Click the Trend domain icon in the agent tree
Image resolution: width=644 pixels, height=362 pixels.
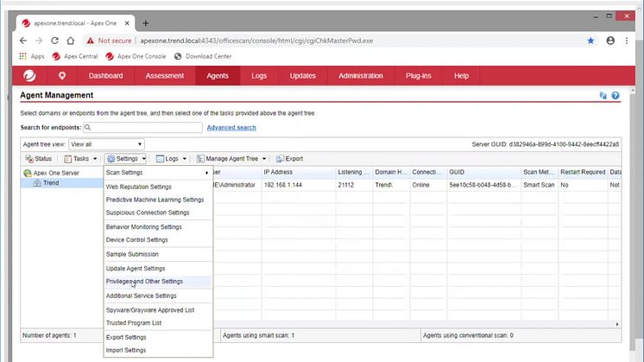[x=37, y=183]
